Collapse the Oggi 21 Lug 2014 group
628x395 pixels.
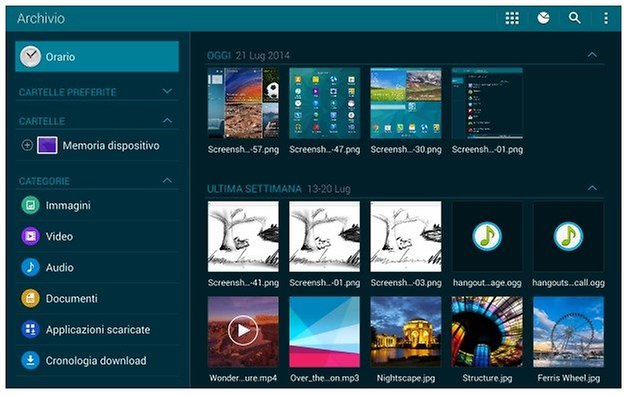click(x=592, y=54)
